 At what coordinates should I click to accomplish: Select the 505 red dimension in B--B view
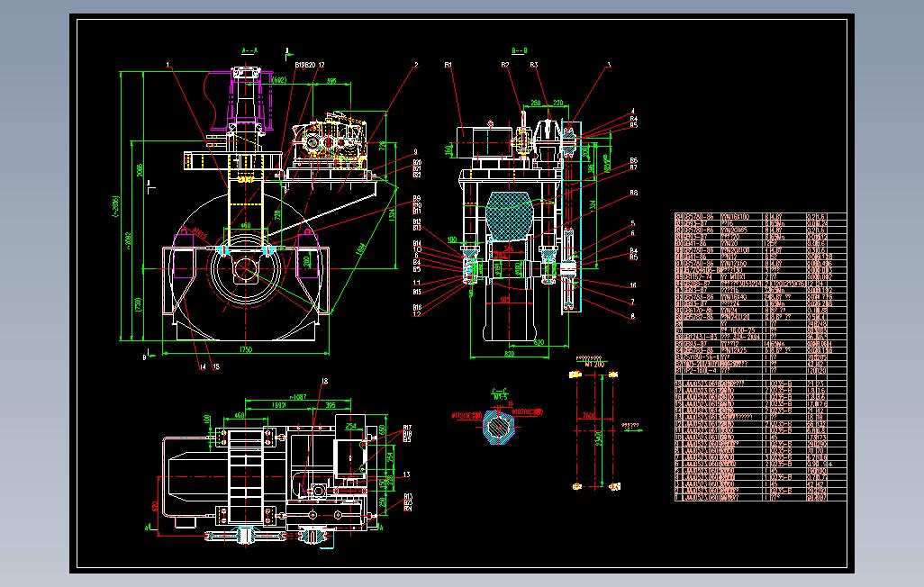point(505,300)
